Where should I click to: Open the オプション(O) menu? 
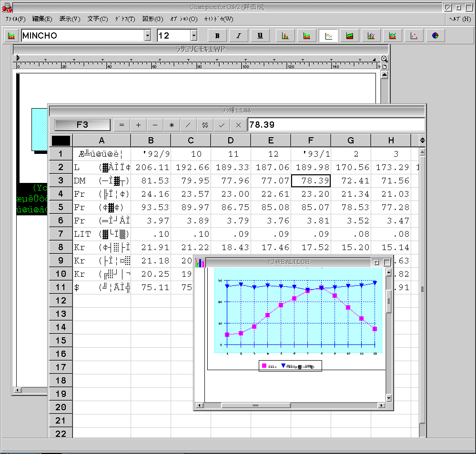(x=183, y=19)
